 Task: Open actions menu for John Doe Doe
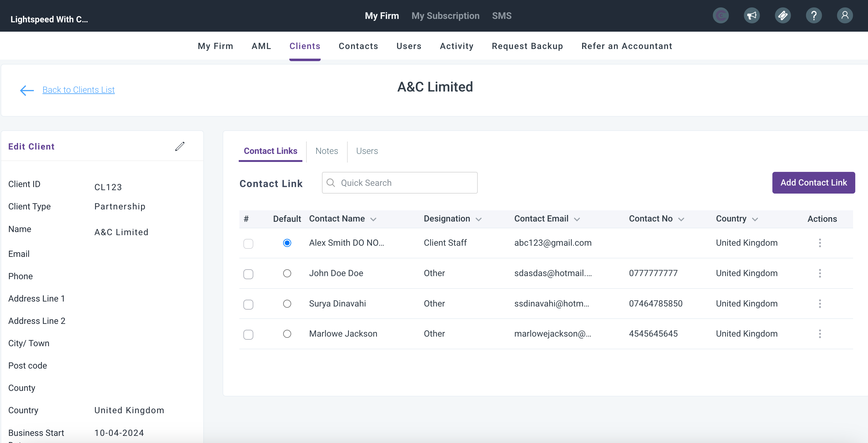[820, 273]
